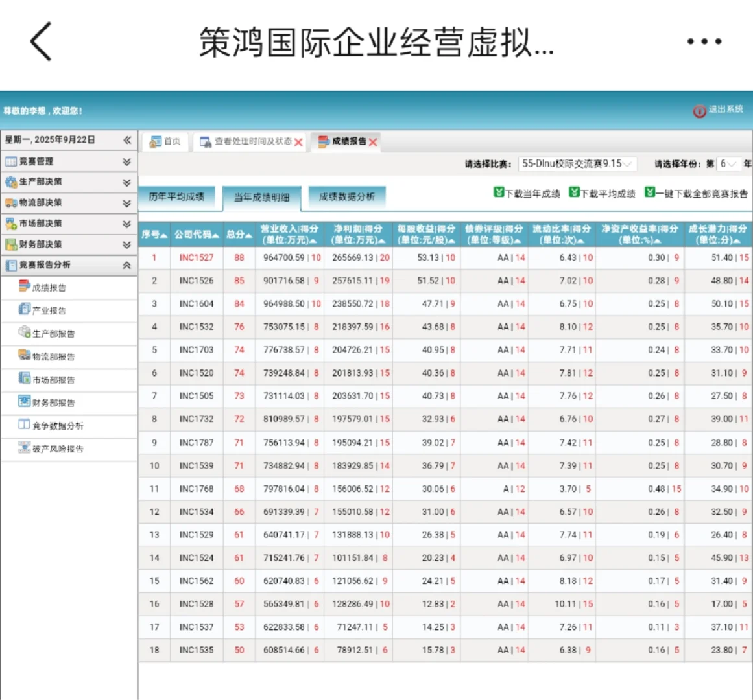Viewport: 753px width, 700px height.
Task: Sort by 营业收入|得分 column header
Action: 289,235
